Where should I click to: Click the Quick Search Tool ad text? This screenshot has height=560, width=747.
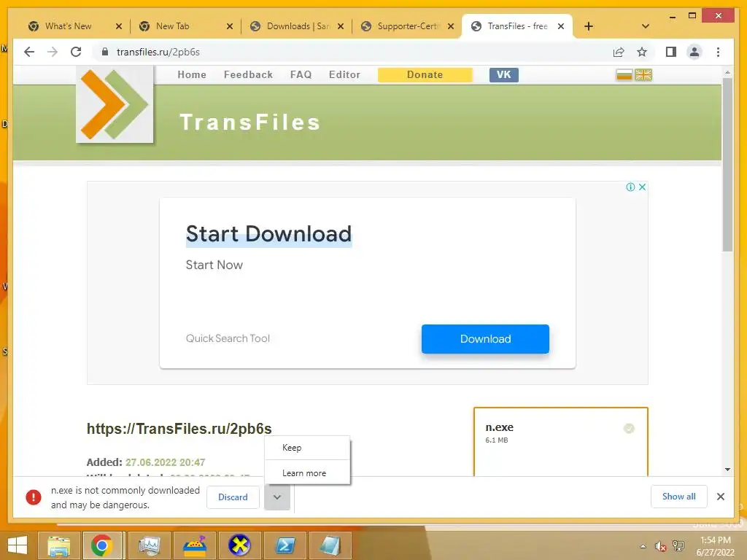point(228,338)
